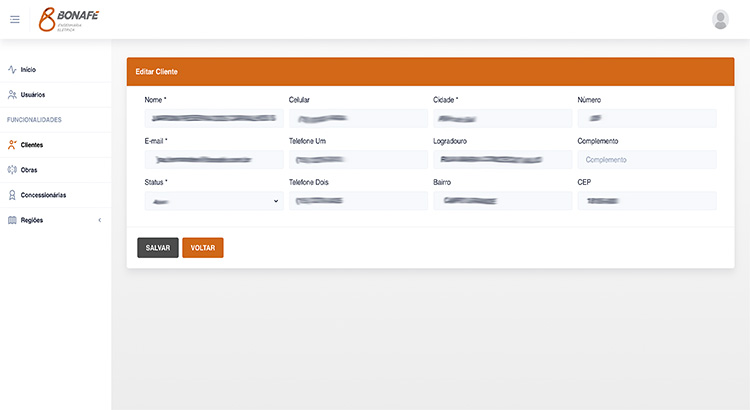Image resolution: width=750 pixels, height=410 pixels.
Task: Click the Editar Cliente header title
Action: pyautogui.click(x=156, y=72)
